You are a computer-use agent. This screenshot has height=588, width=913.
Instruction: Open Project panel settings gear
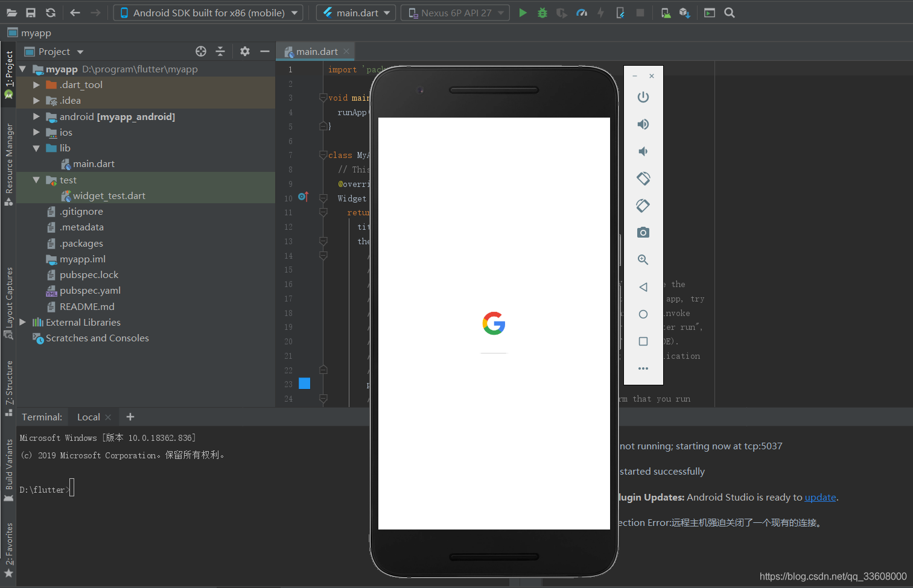244,51
